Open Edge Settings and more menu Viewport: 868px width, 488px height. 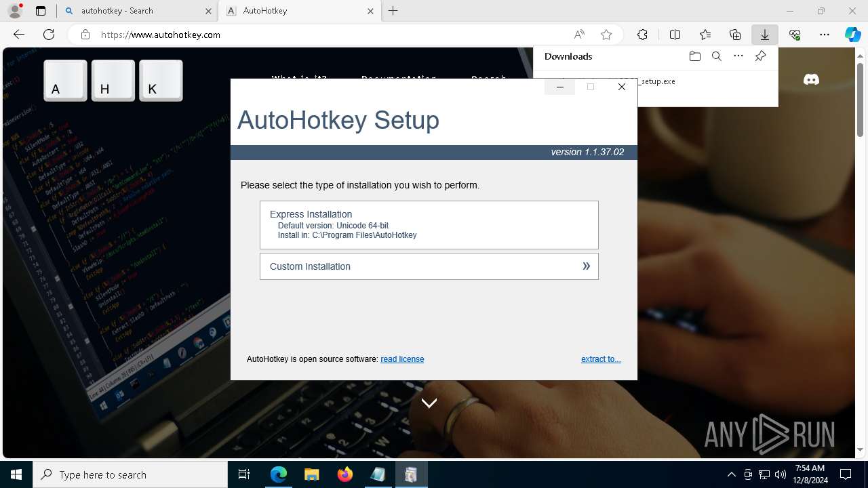tap(825, 35)
